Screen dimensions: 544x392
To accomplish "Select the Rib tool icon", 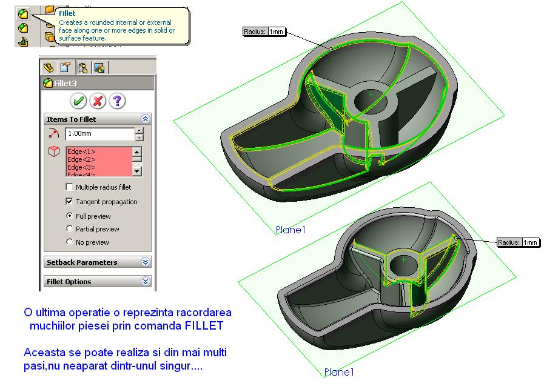I will [x=23, y=42].
